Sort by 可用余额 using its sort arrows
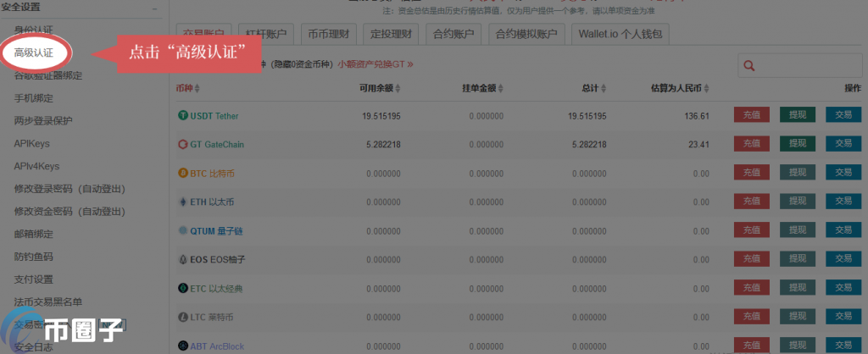 point(397,88)
